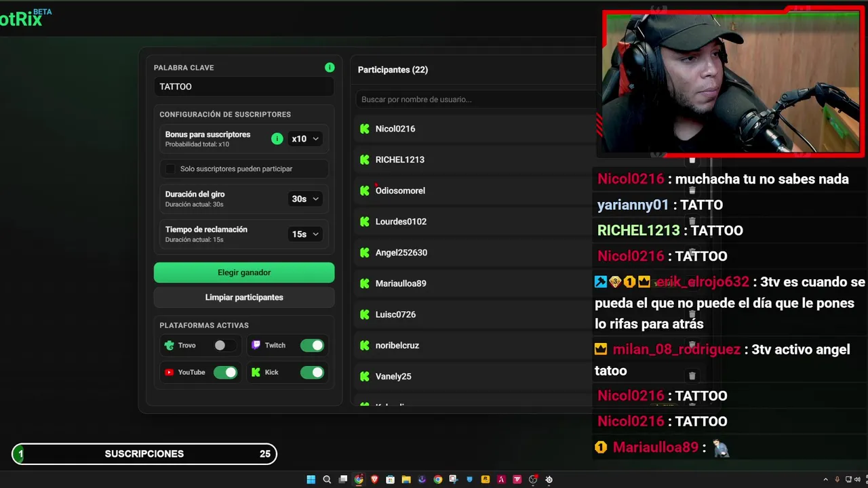
Task: Open Windows Search from the taskbar
Action: point(327,479)
